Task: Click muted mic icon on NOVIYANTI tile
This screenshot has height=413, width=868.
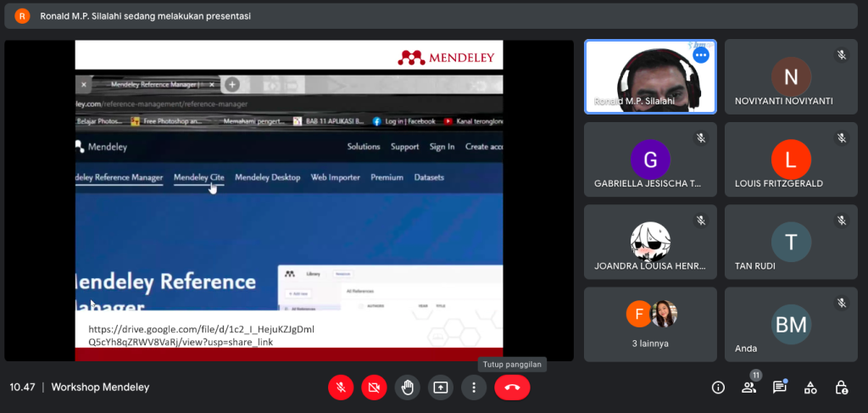Action: coord(842,55)
